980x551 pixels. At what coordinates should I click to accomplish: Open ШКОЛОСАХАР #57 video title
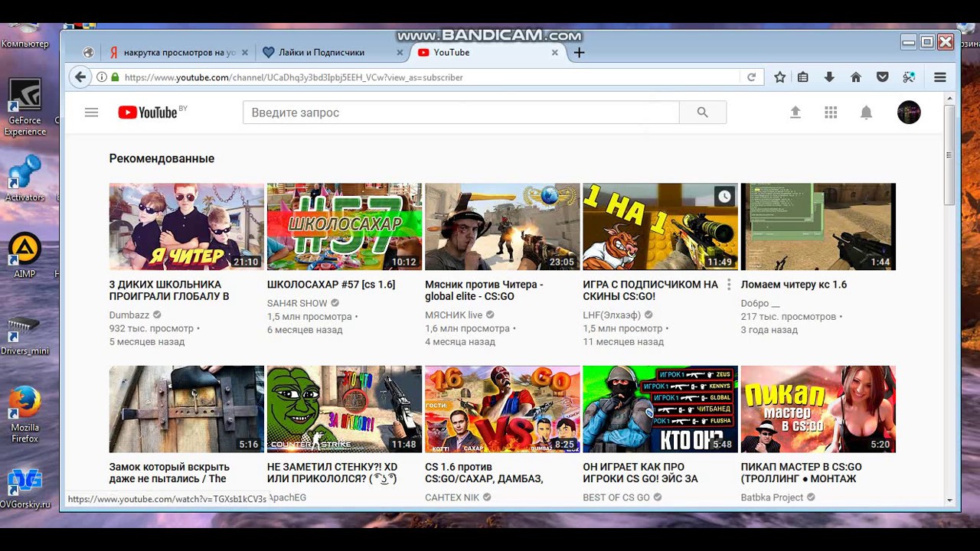coord(331,285)
